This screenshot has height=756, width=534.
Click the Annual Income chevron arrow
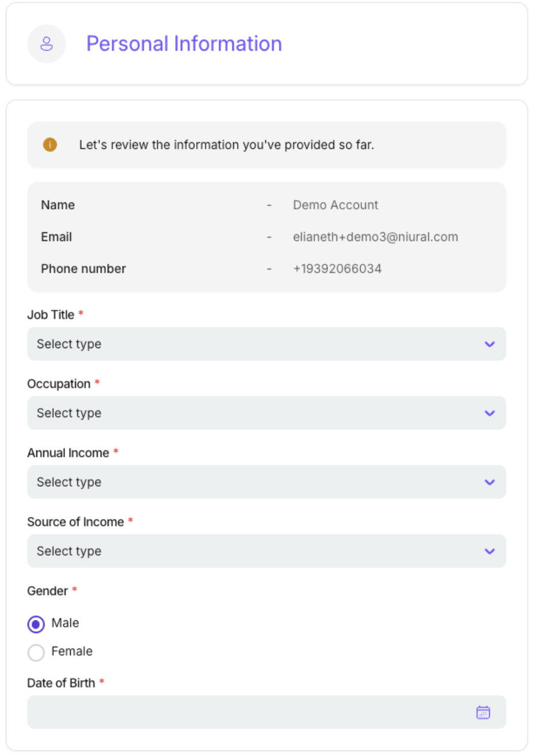(x=490, y=482)
